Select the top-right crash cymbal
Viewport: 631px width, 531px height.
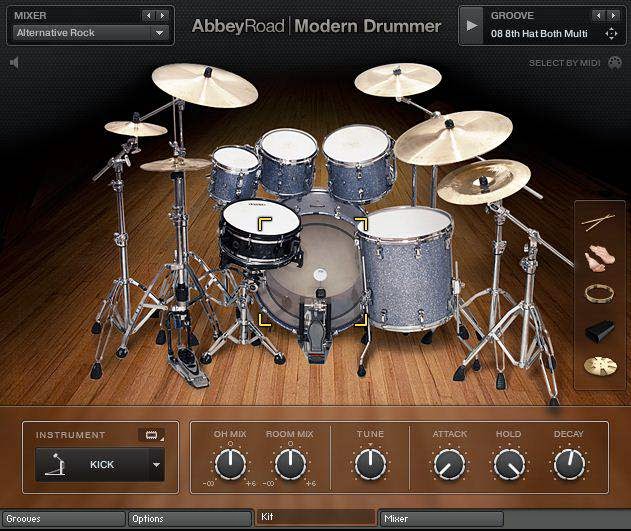coord(398,80)
